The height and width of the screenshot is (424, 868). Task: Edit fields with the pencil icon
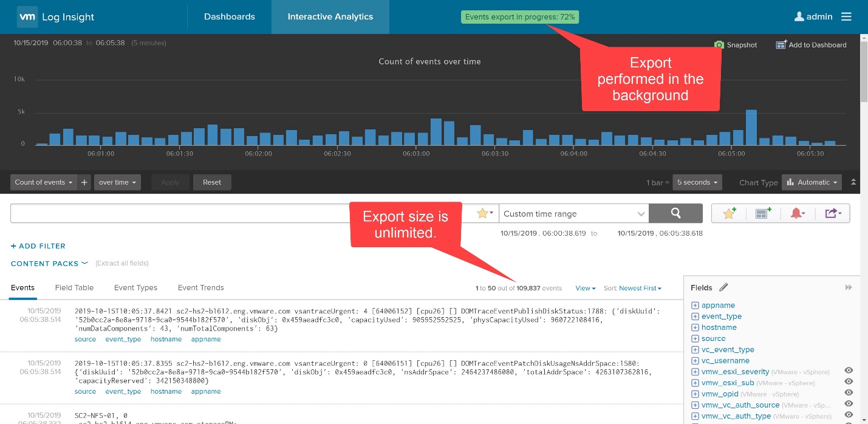(723, 287)
